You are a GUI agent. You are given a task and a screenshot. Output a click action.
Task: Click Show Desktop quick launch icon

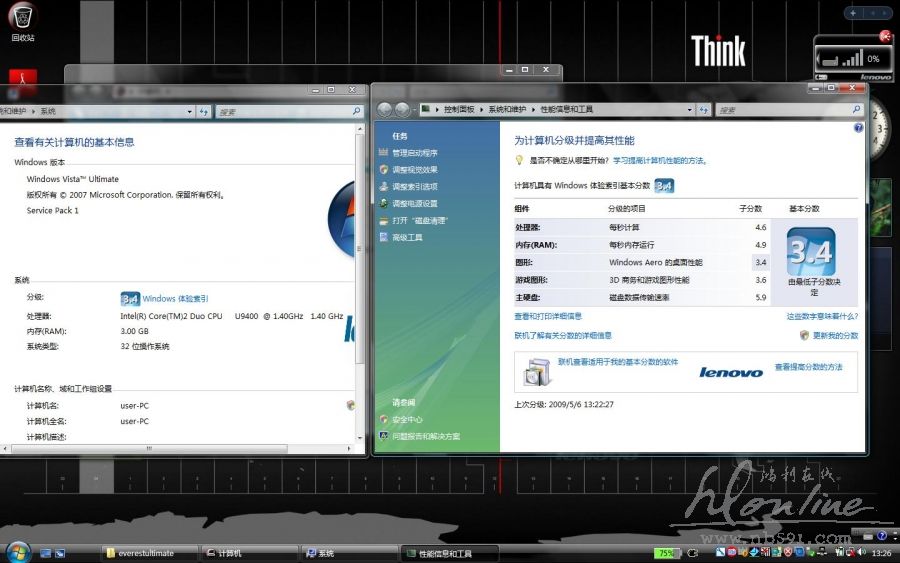[45, 553]
